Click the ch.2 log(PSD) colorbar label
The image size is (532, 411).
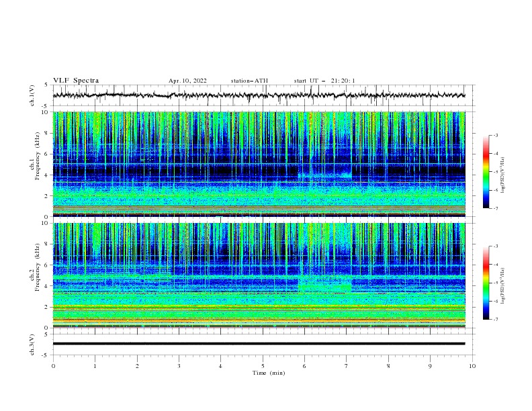coord(502,286)
